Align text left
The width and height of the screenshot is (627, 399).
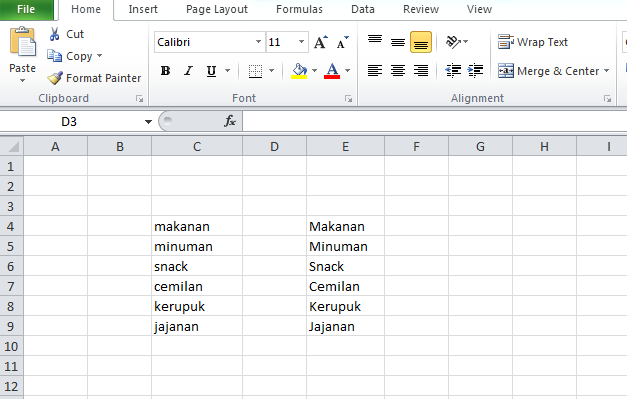pos(375,71)
